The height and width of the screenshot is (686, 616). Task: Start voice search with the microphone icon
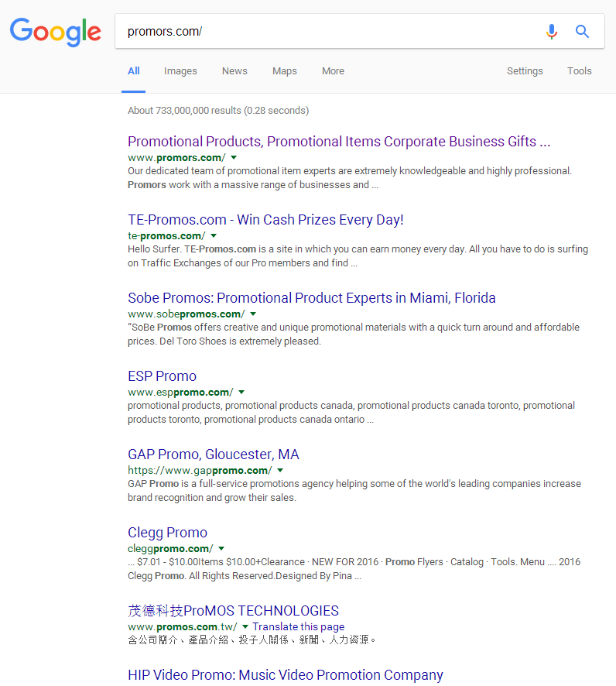click(552, 32)
